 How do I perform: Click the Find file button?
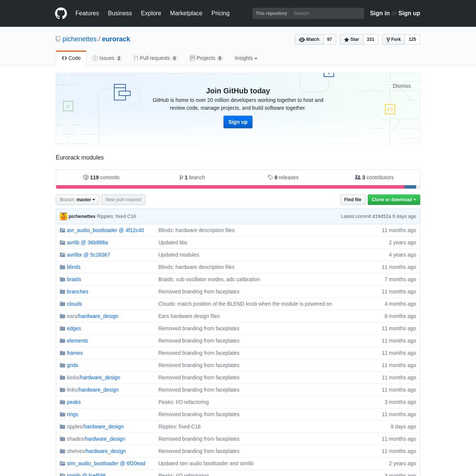[352, 200]
